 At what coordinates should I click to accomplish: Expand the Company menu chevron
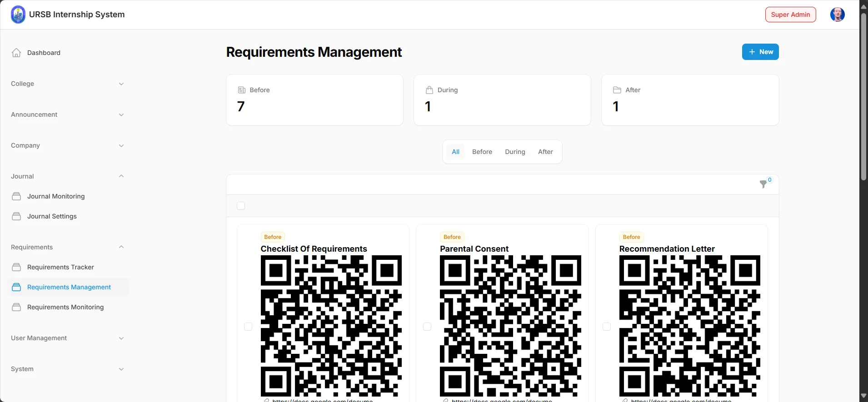coord(121,145)
